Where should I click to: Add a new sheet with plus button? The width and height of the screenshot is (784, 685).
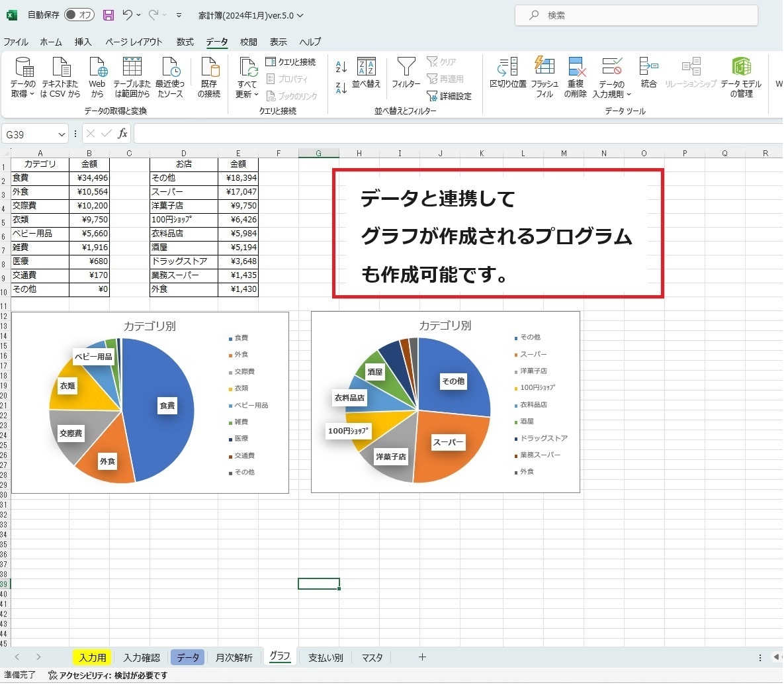[x=422, y=657]
